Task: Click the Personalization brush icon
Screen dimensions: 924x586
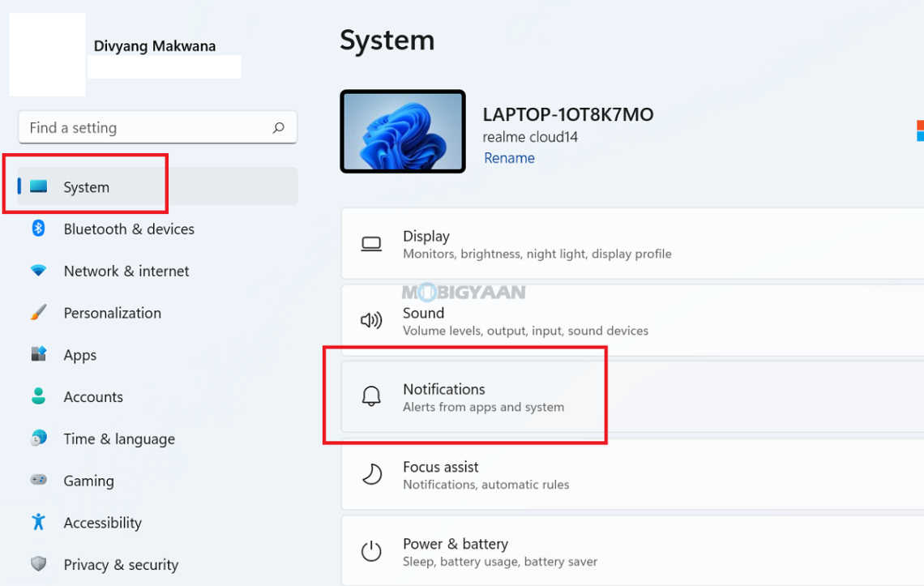Action: coord(39,313)
